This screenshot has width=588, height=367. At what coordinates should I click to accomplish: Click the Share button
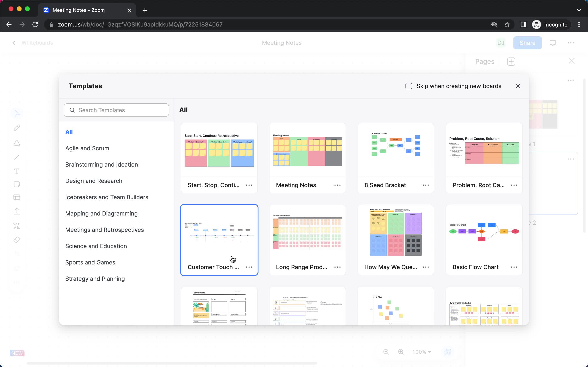click(x=527, y=43)
